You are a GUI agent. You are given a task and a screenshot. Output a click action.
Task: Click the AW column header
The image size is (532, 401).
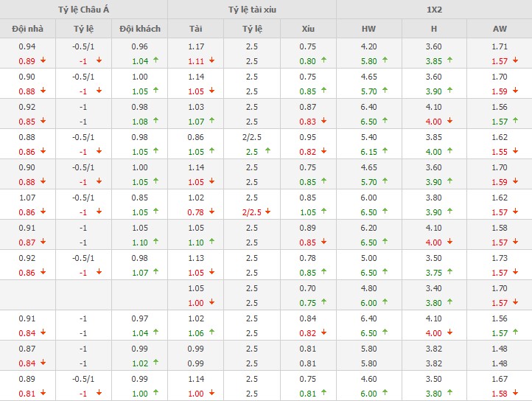tap(499, 29)
